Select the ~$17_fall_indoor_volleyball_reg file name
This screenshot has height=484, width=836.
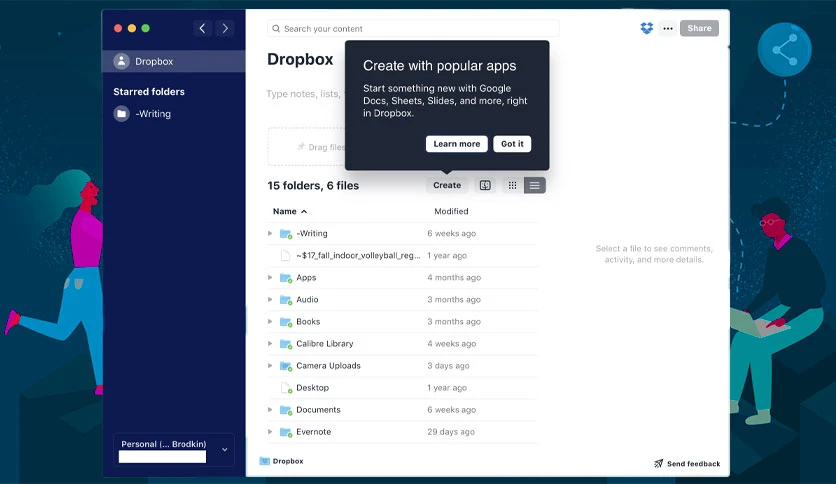(358, 256)
